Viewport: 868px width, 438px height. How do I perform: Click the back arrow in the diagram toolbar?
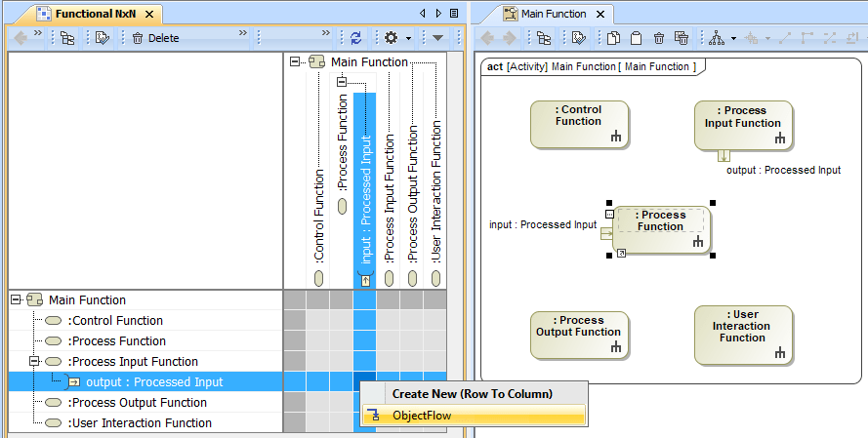coord(487,38)
